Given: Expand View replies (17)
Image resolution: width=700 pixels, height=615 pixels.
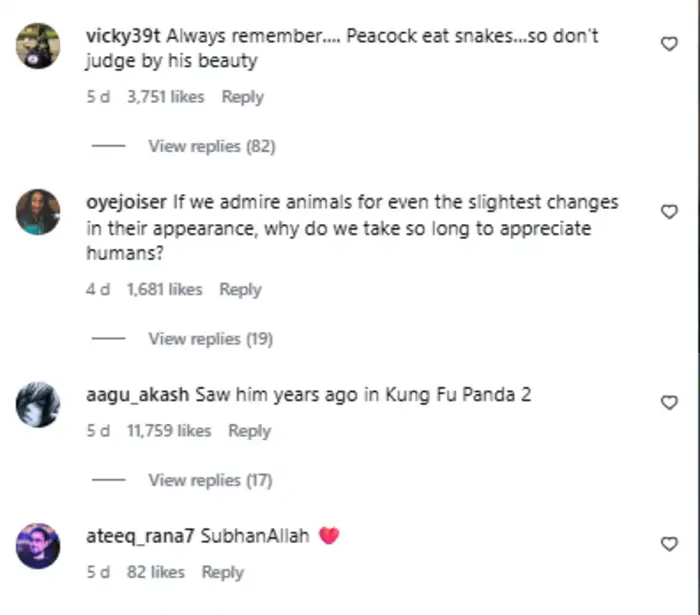Looking at the screenshot, I should [210, 480].
